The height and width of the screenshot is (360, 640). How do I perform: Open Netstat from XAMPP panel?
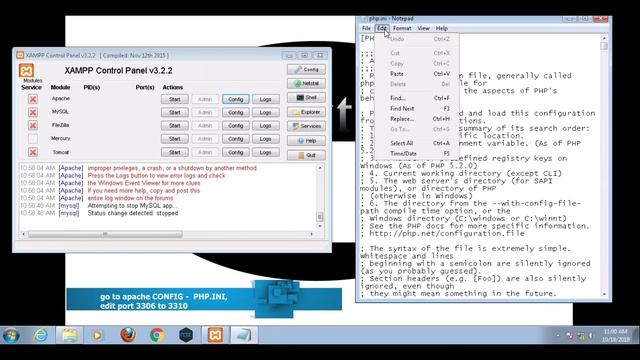pyautogui.click(x=306, y=83)
